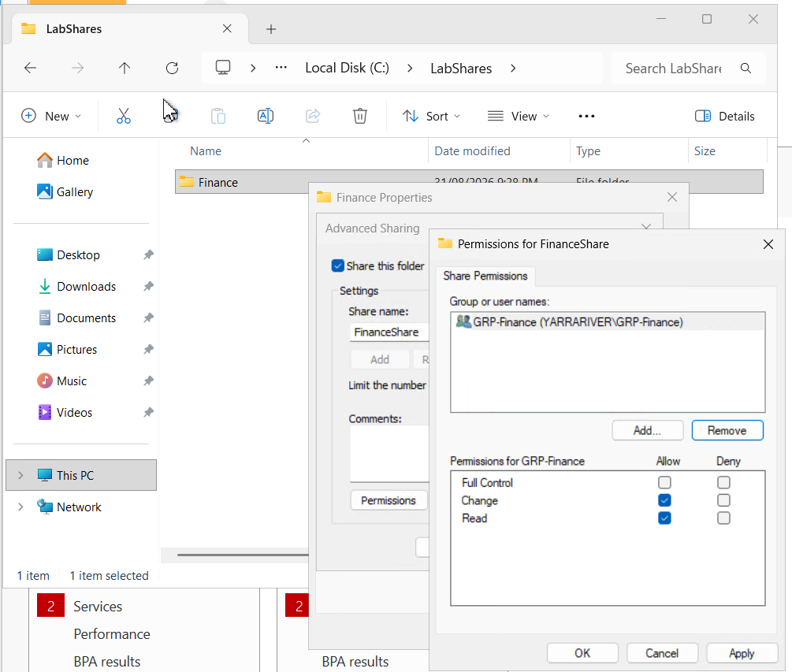Select GRP-Finance in group list
792x672 pixels.
pyautogui.click(x=607, y=321)
